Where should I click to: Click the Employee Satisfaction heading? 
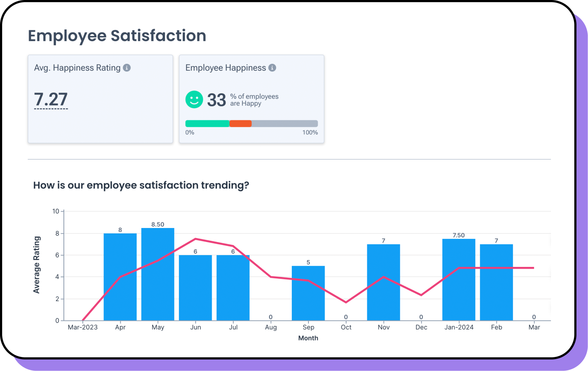pyautogui.click(x=117, y=36)
